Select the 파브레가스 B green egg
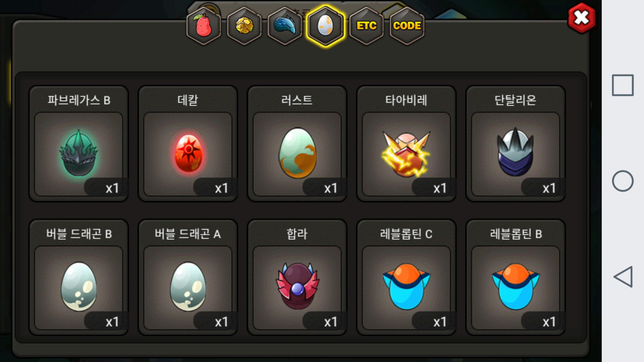644x362 pixels. coord(79,144)
